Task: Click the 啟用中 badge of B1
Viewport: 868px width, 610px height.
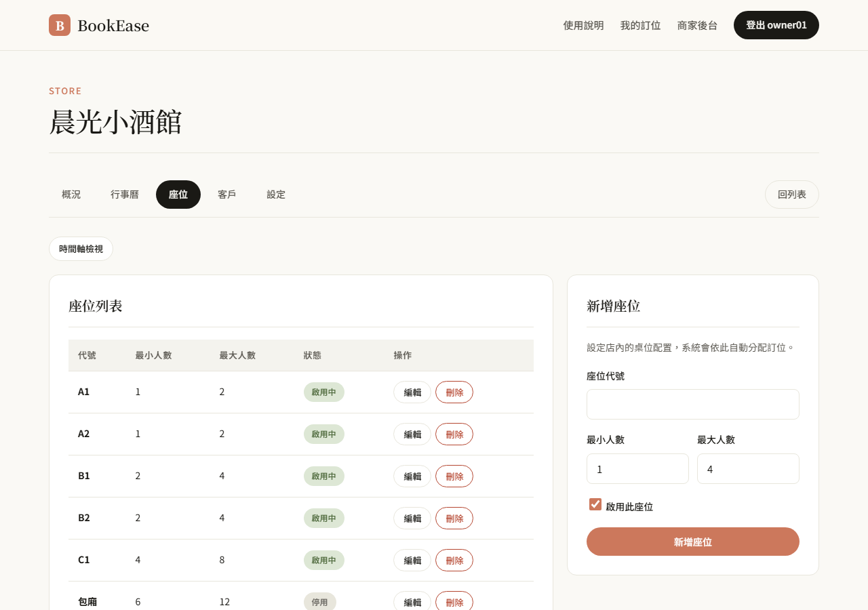Action: 324,476
